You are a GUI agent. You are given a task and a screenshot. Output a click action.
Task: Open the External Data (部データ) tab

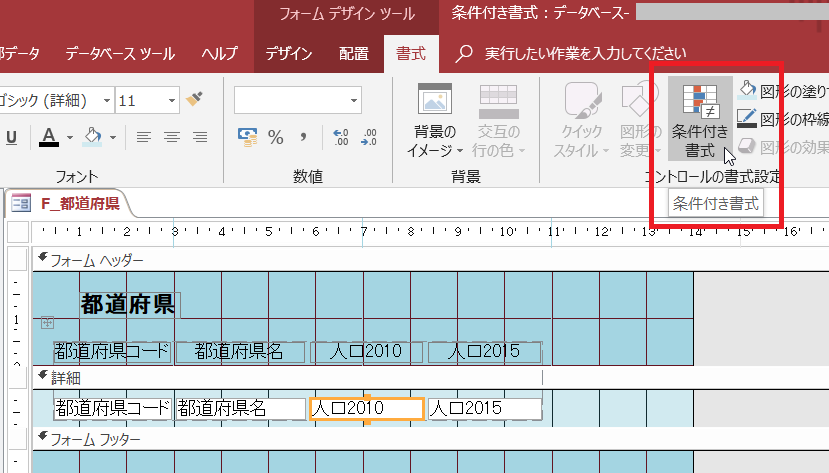click(20, 53)
